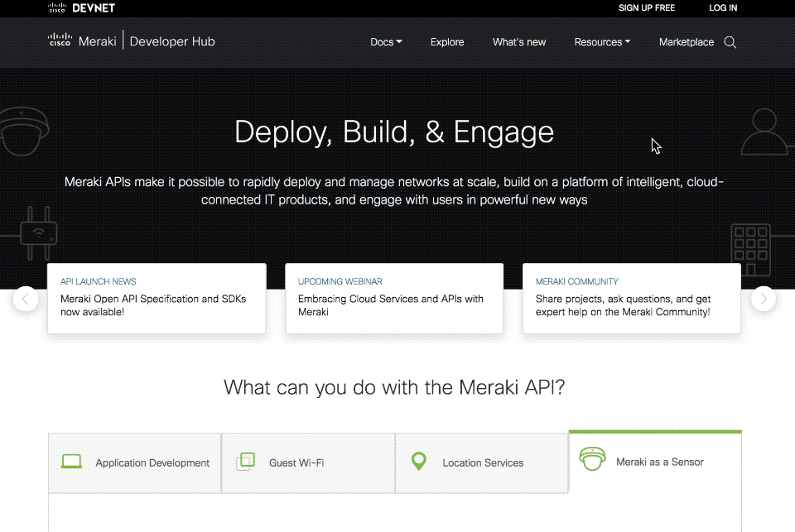
Task: Click the laptop icon for Application Development
Action: coord(71,461)
